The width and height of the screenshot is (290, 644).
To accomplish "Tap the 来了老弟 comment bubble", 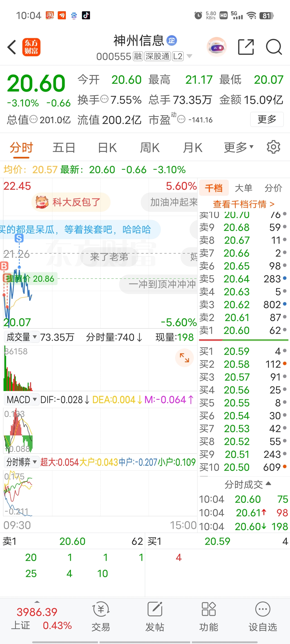I will coord(109,257).
